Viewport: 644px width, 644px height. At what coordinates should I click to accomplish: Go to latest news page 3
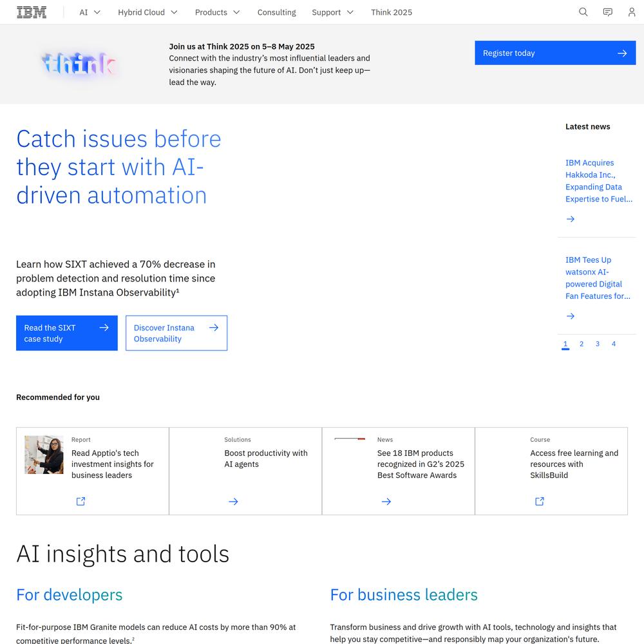coord(597,344)
